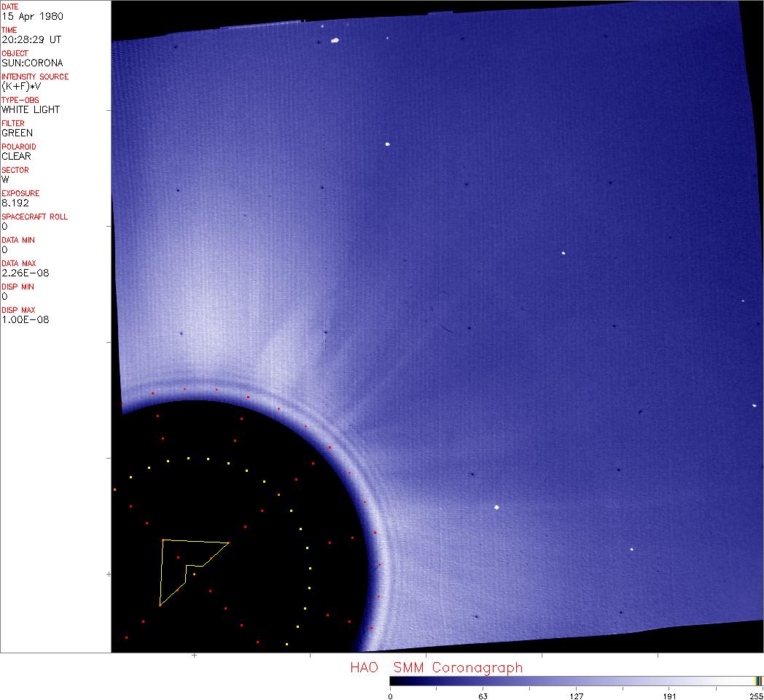This screenshot has height=700, width=764.
Task: Select the exposure value 8.192
Action: coord(15,203)
